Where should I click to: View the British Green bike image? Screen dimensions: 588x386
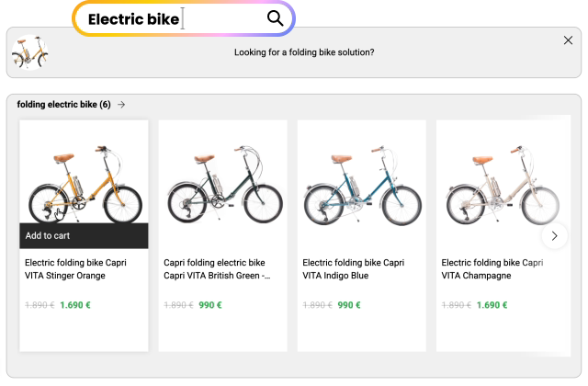pyautogui.click(x=224, y=185)
